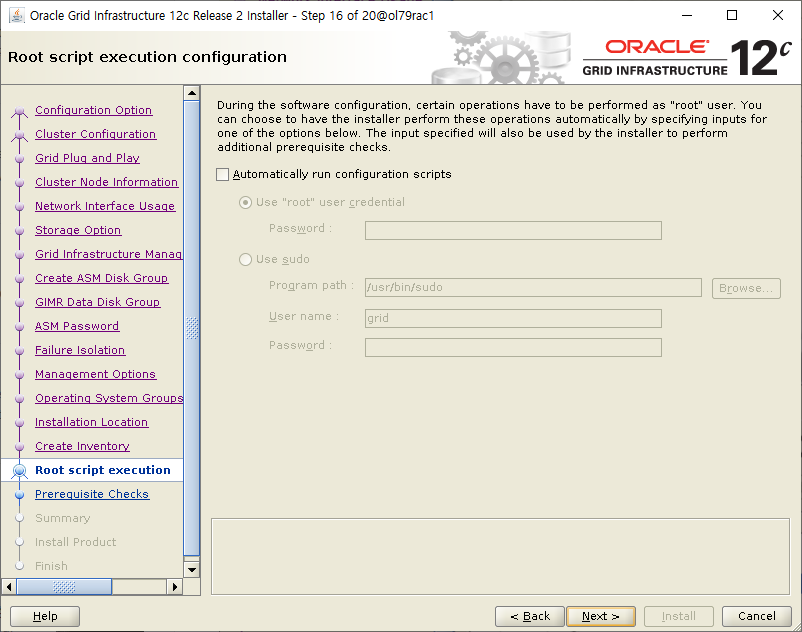Go to Management Options step
This screenshot has height=632, width=802.
[x=96, y=374]
